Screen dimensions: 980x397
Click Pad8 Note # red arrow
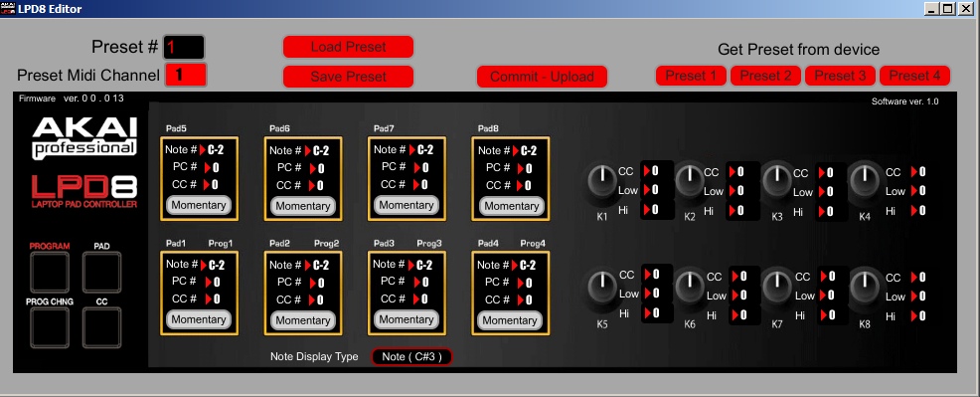point(516,150)
